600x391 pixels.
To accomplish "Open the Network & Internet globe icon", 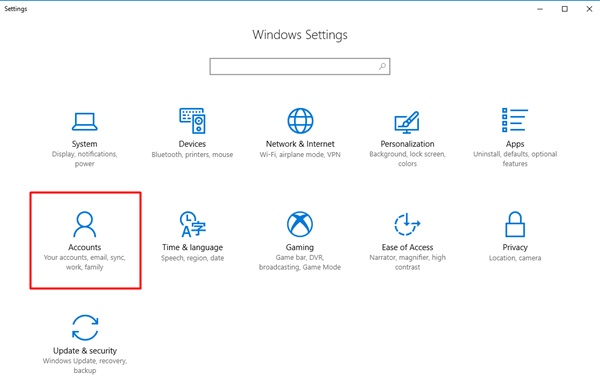I will point(300,121).
